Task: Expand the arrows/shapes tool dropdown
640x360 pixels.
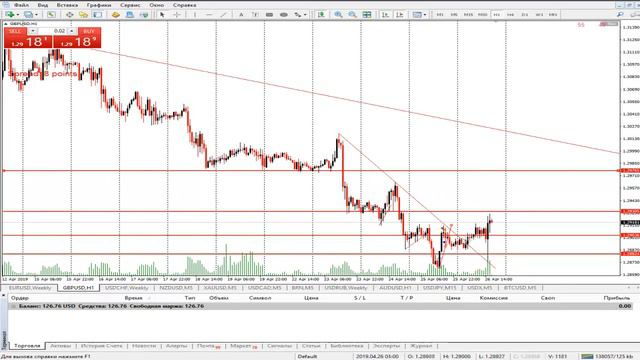Action: 305,15
